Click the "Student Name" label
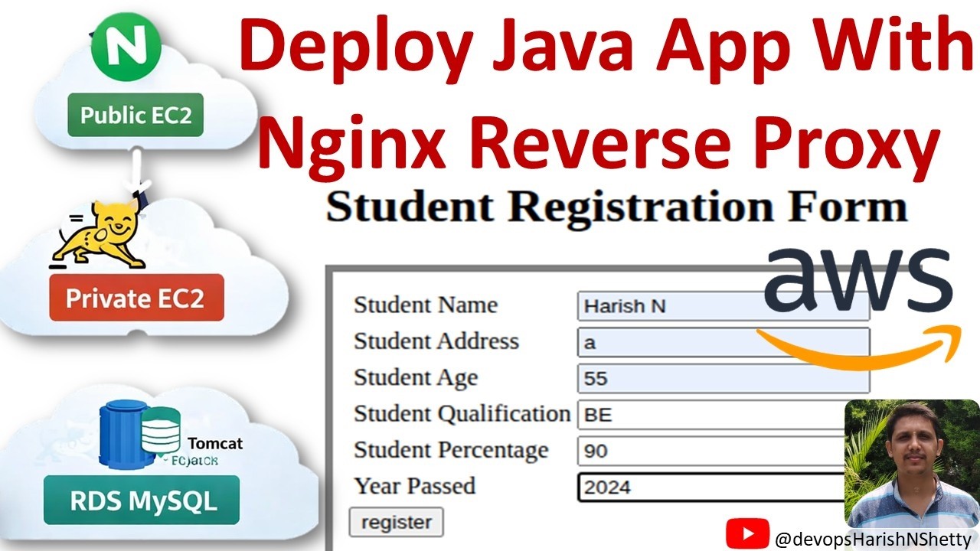This screenshot has width=980, height=551. coord(426,305)
